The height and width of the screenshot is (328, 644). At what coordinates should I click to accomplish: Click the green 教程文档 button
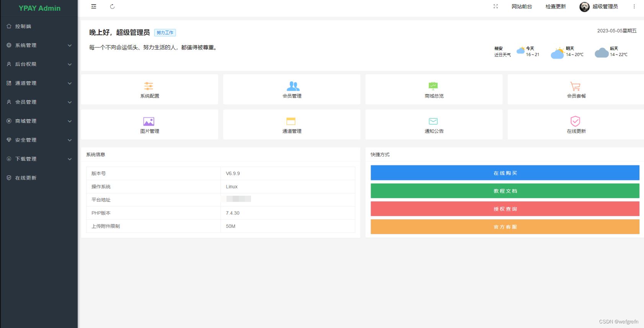click(x=505, y=191)
